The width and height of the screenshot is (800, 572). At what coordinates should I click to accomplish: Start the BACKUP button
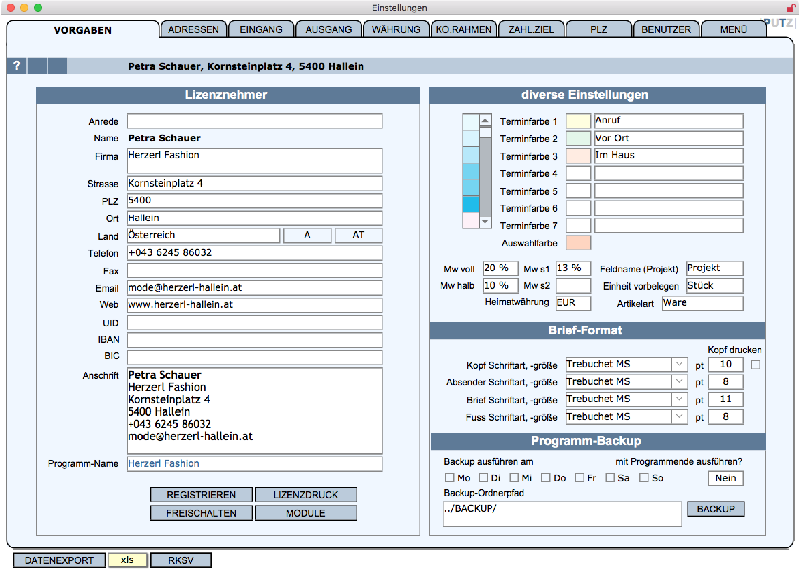coord(716,509)
